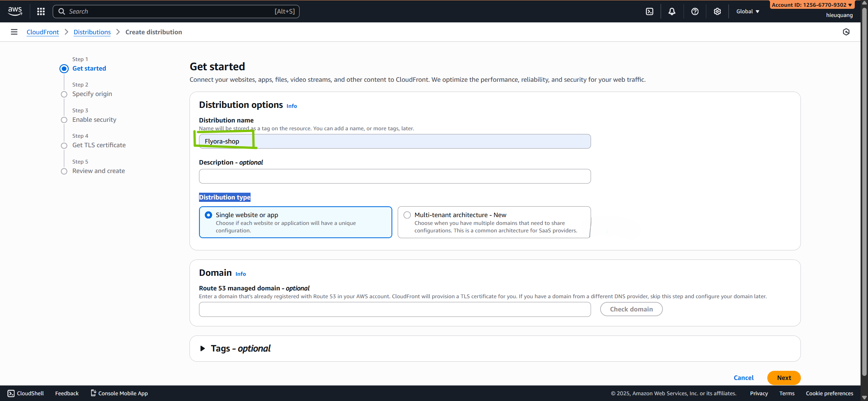The image size is (868, 401).
Task: Open the settings gear icon
Action: click(717, 12)
